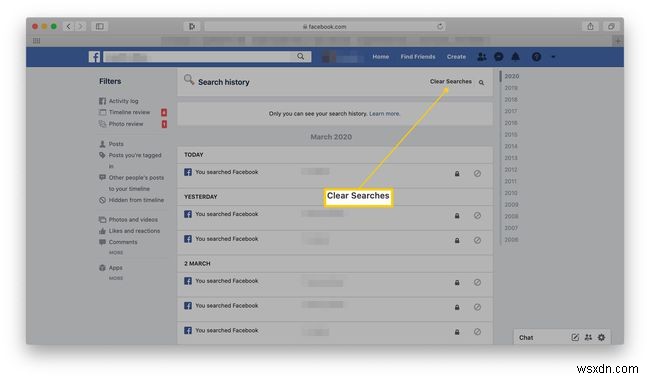Open Find Friends in the header
The height and width of the screenshot is (379, 650).
point(418,57)
